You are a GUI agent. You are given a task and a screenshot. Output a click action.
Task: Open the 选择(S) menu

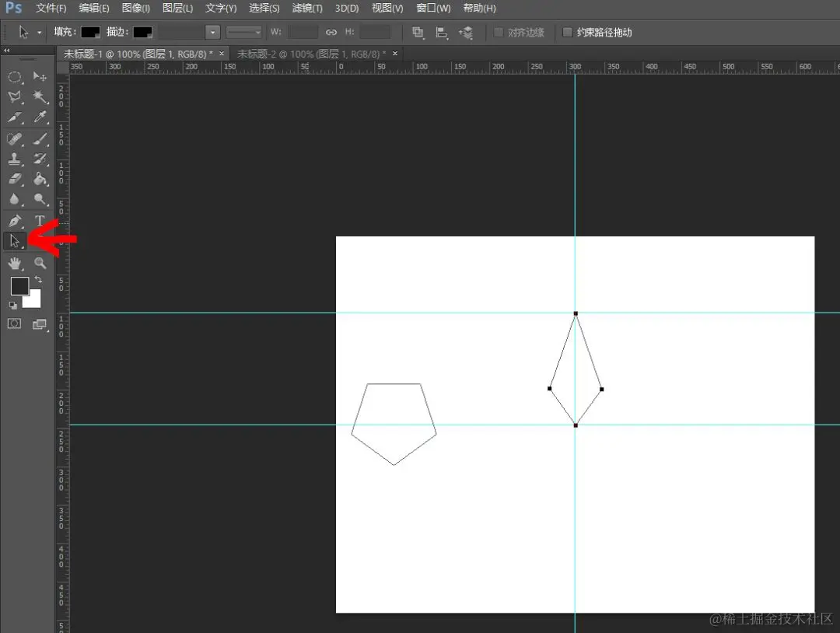coord(264,8)
